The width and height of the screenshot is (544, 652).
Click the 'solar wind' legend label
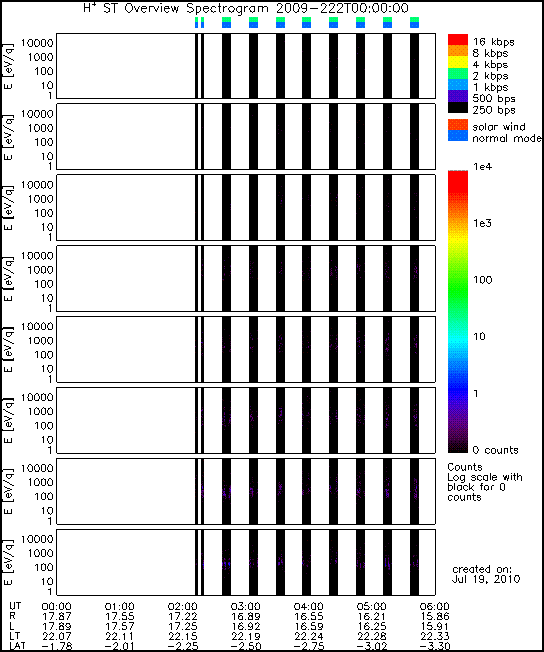499,126
